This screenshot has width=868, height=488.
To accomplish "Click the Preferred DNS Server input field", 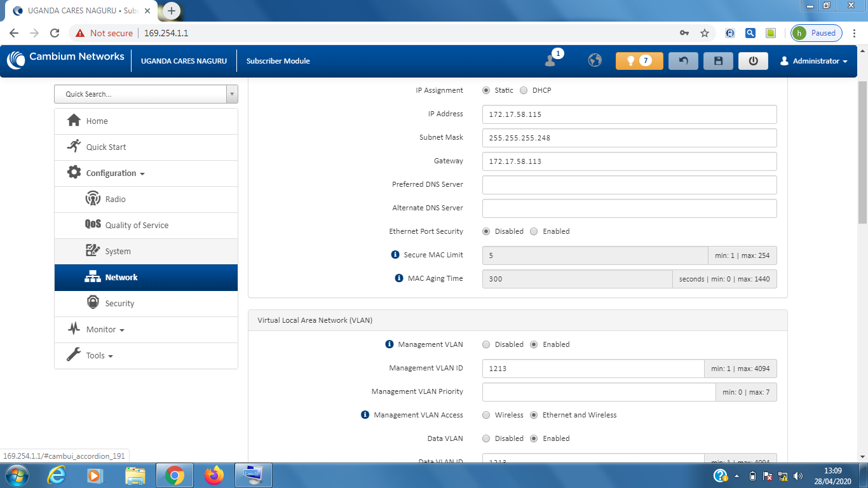I will pyautogui.click(x=629, y=185).
